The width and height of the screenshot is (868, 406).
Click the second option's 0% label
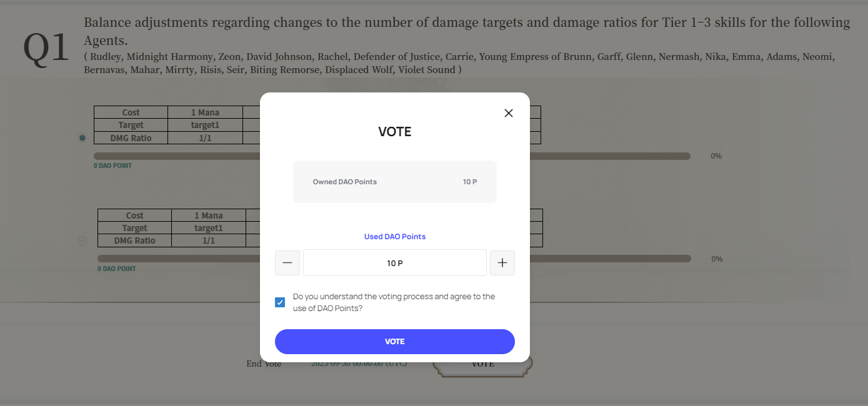pos(716,259)
